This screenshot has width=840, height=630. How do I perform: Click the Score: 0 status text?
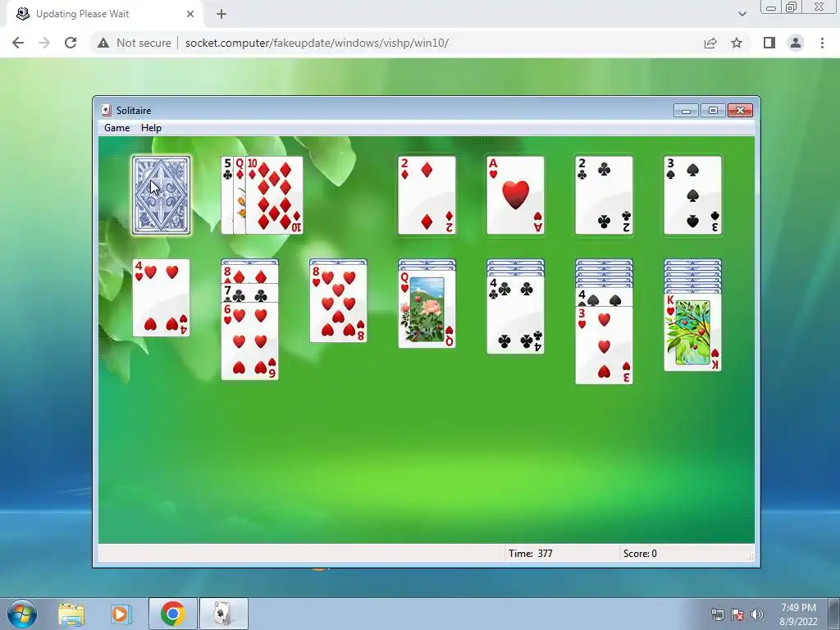click(640, 554)
